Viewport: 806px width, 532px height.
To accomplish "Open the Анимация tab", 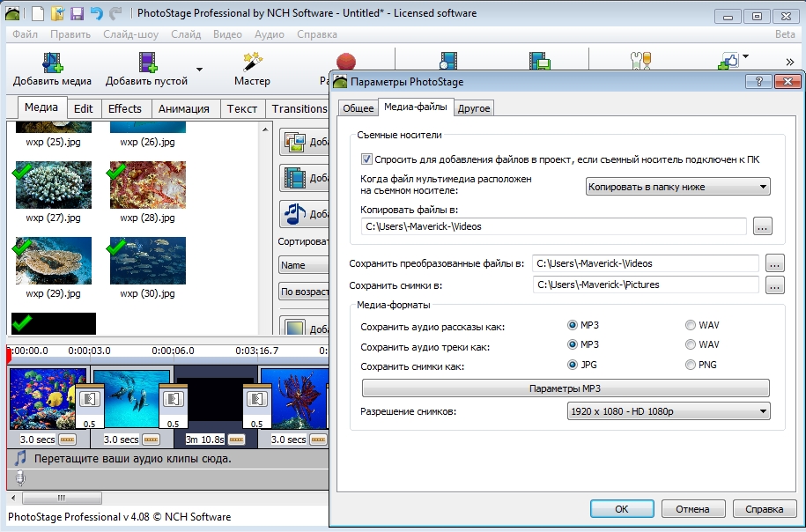I will tap(183, 108).
